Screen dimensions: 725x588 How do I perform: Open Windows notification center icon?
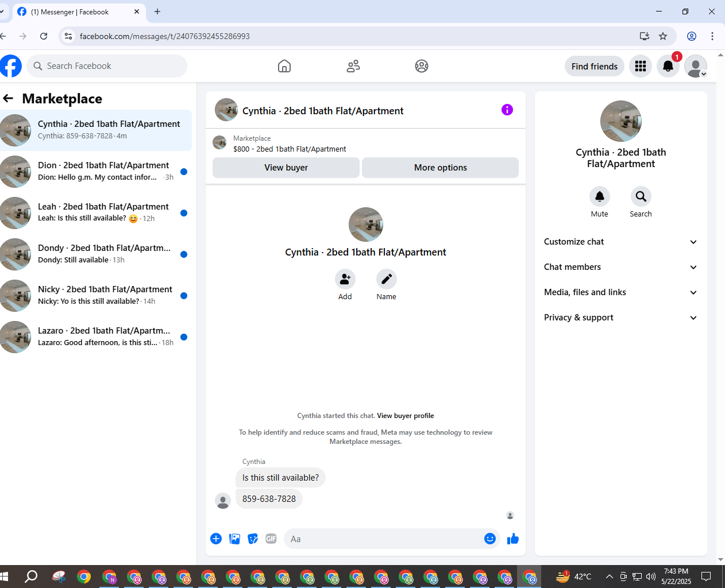click(x=707, y=577)
